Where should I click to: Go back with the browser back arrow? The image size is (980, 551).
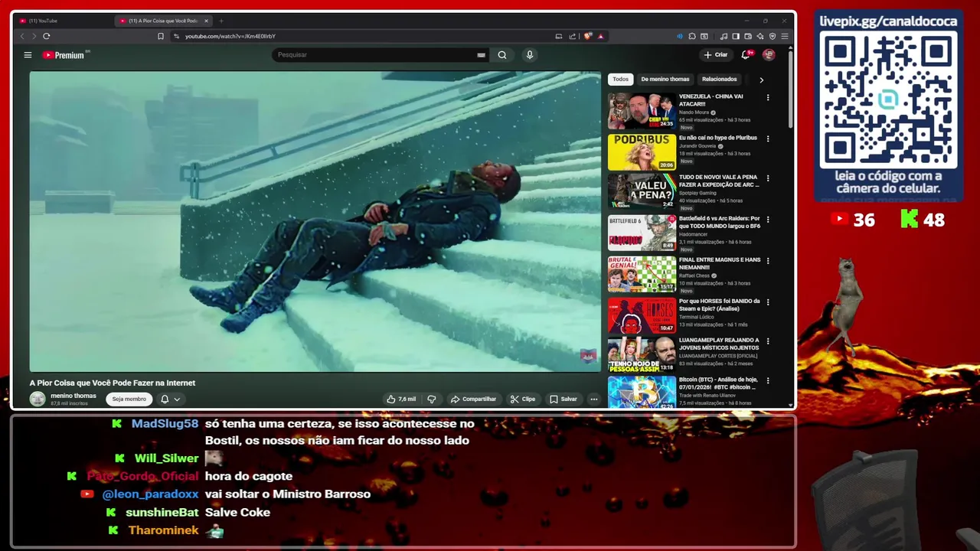(x=22, y=36)
